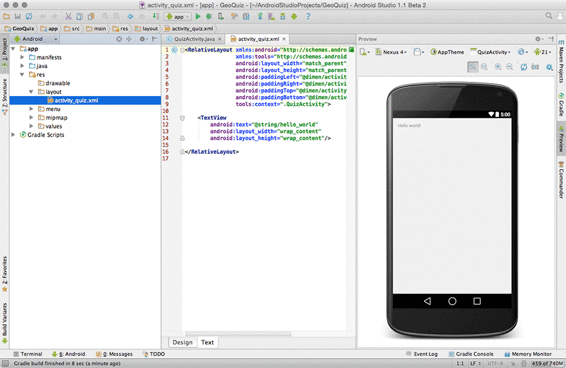The image size is (566, 368).
Task: Open the Event Log
Action: click(x=422, y=354)
